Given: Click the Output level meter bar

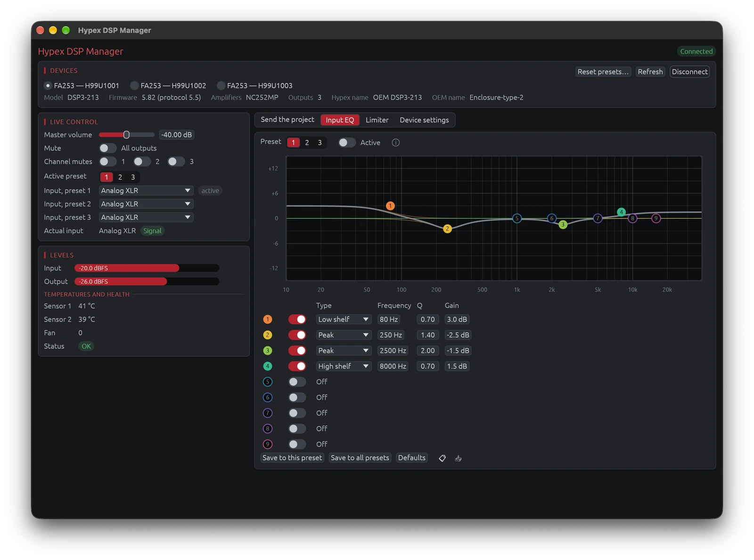Looking at the screenshot, I should pyautogui.click(x=147, y=281).
